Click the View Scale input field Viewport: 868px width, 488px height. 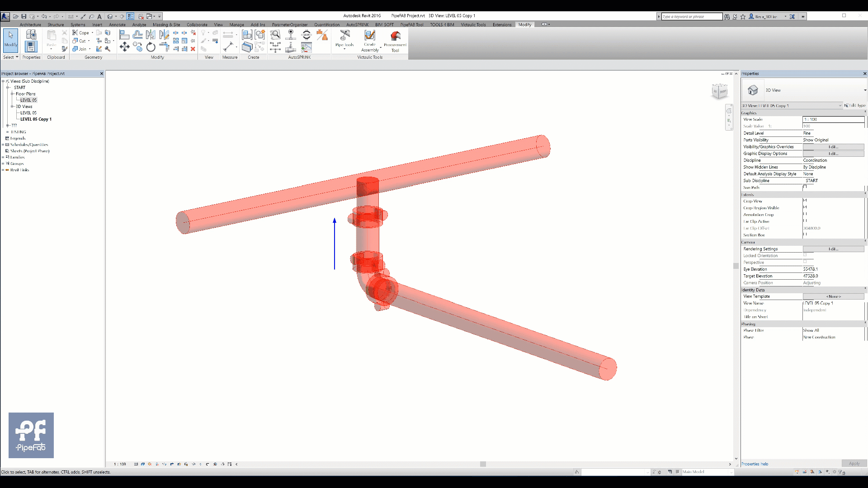[x=832, y=119]
